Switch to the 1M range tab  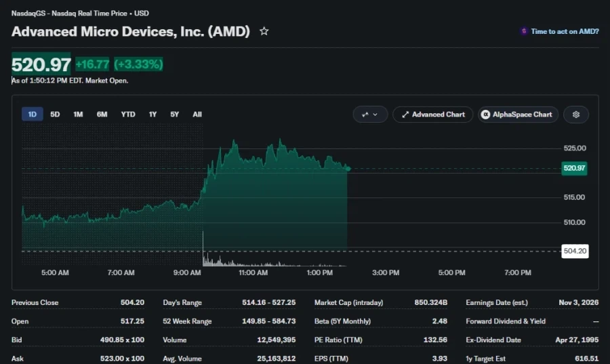click(x=78, y=115)
